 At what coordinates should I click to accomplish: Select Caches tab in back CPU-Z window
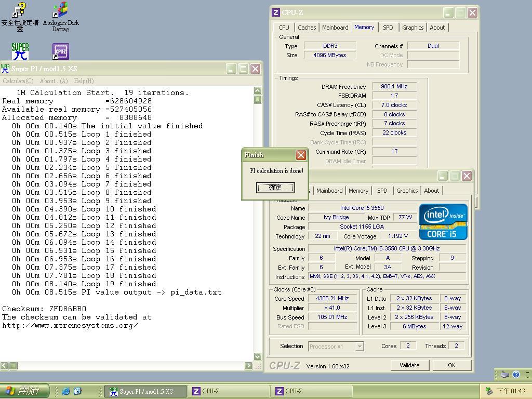tap(307, 28)
